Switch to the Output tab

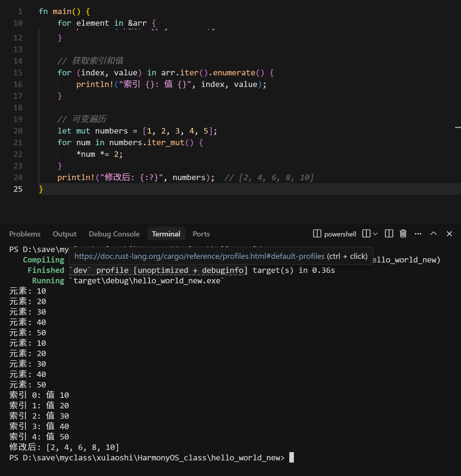point(65,234)
